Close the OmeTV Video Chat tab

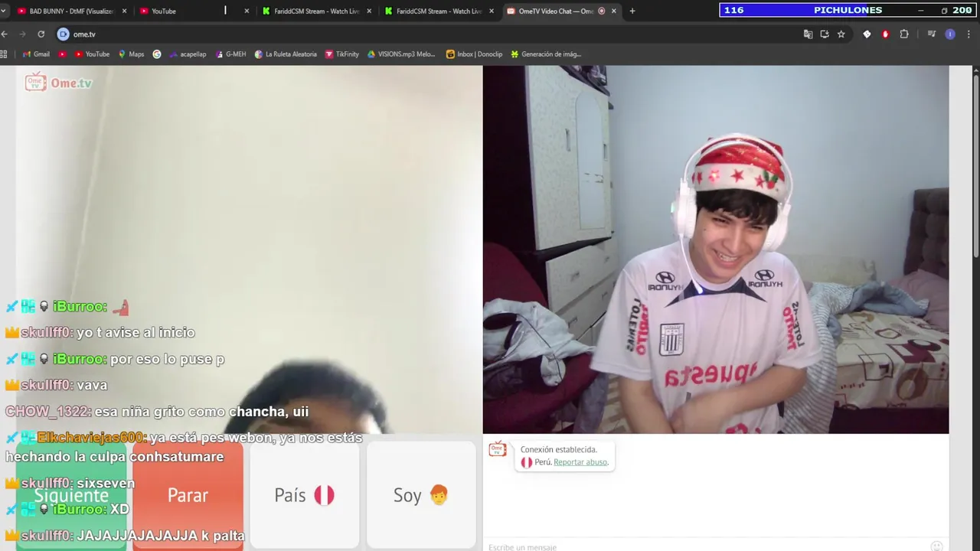[614, 11]
